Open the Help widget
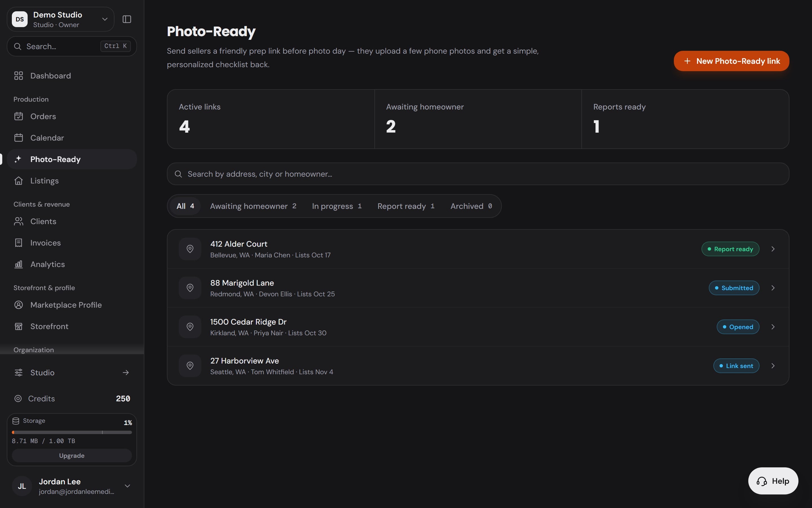 click(x=773, y=481)
